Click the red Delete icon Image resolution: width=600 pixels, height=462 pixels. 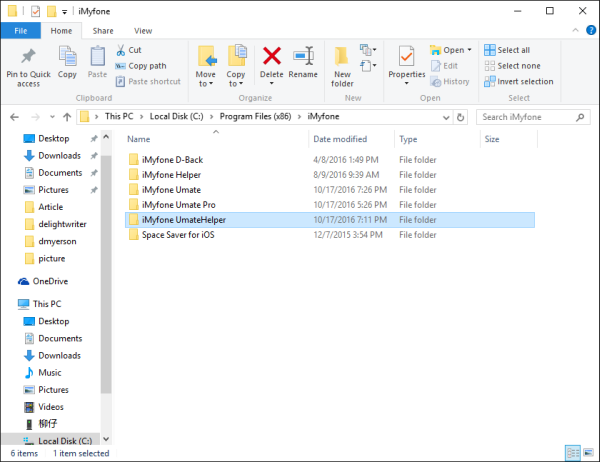click(272, 56)
